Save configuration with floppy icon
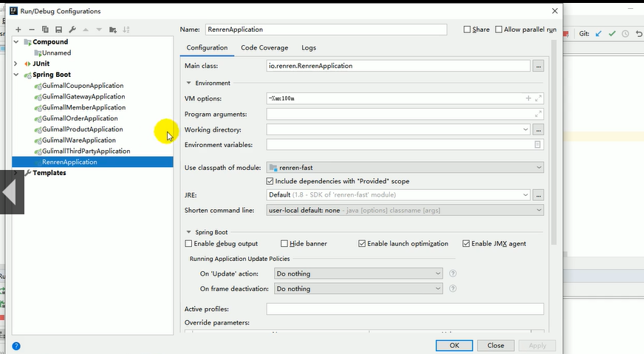The height and width of the screenshot is (354, 644). tap(59, 30)
